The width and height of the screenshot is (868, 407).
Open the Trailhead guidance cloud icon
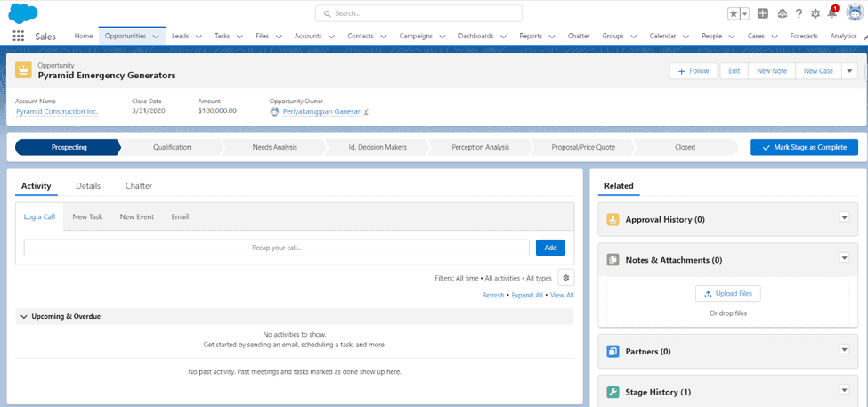[783, 14]
